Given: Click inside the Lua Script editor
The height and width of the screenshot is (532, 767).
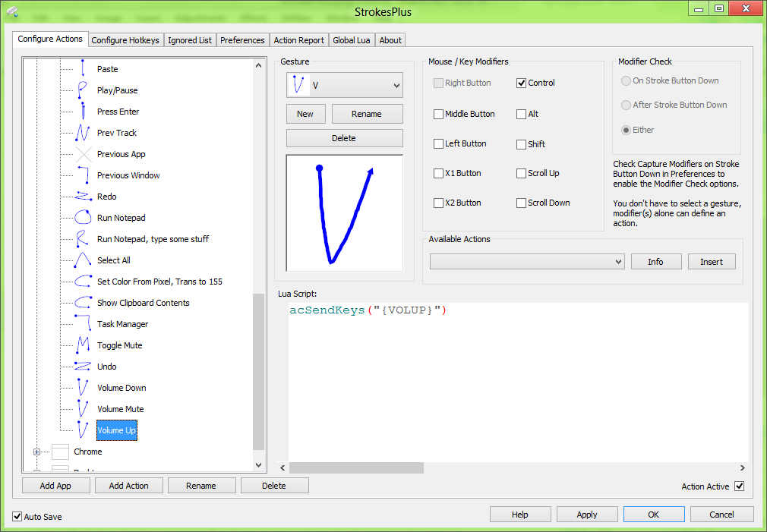Looking at the screenshot, I should click(519, 382).
